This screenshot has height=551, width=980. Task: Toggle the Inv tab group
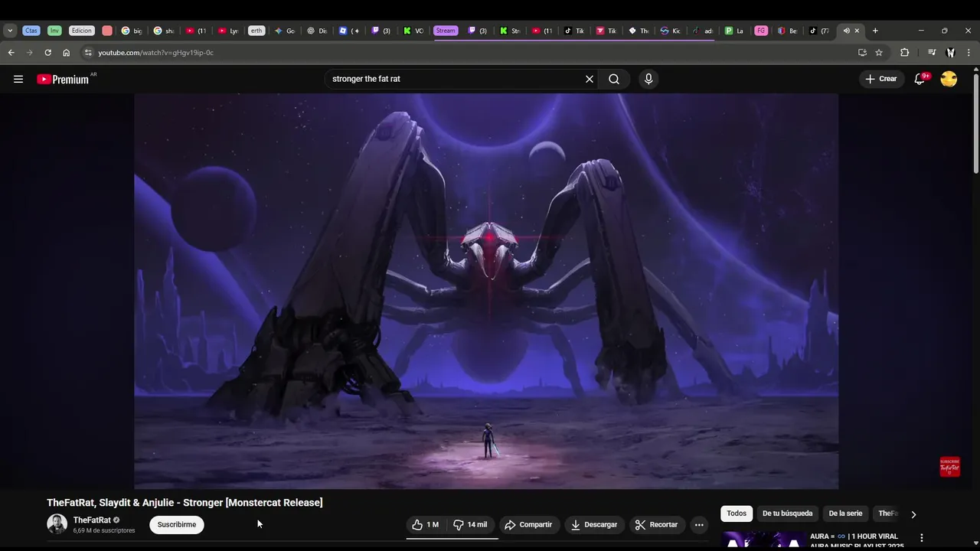click(x=54, y=31)
